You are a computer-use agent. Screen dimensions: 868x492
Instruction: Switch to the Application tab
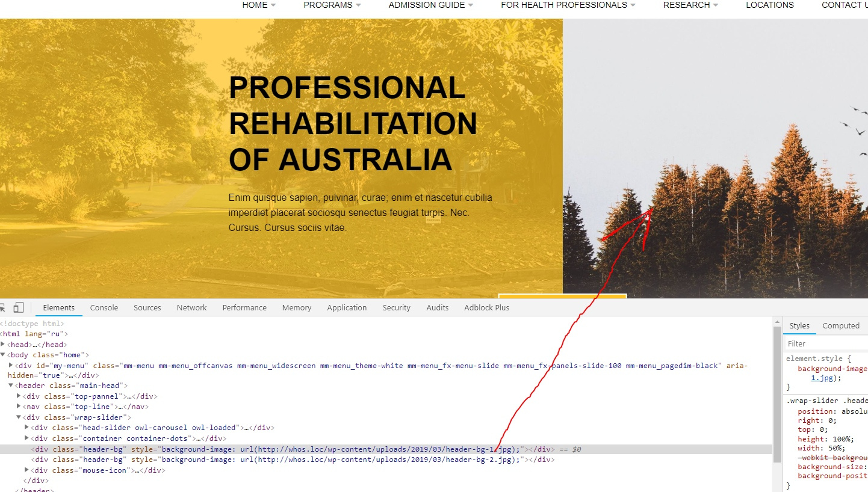coord(347,307)
